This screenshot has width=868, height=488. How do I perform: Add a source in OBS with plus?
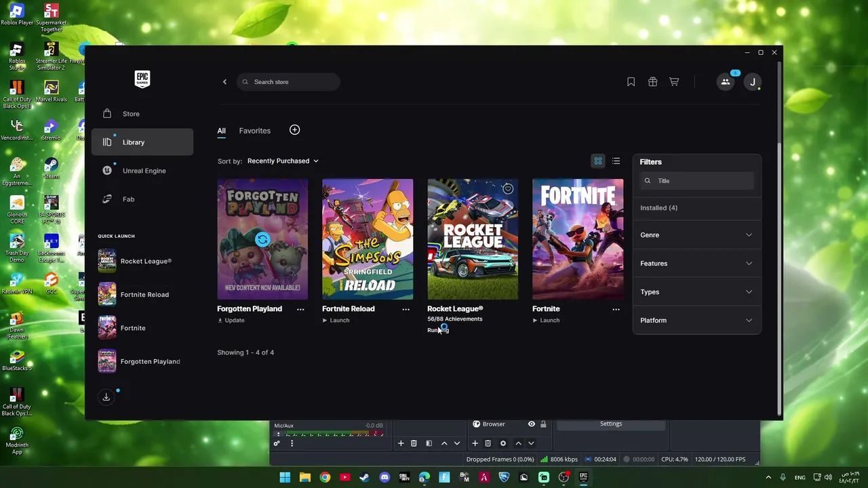475,443
